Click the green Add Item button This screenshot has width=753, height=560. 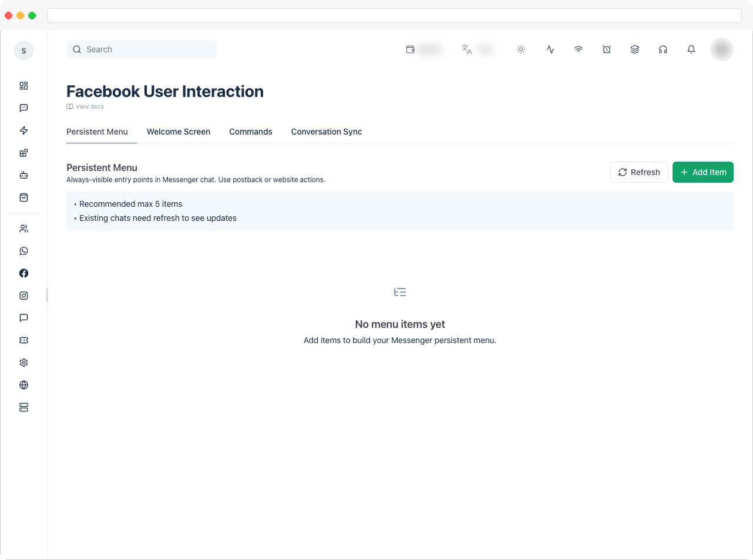click(703, 172)
